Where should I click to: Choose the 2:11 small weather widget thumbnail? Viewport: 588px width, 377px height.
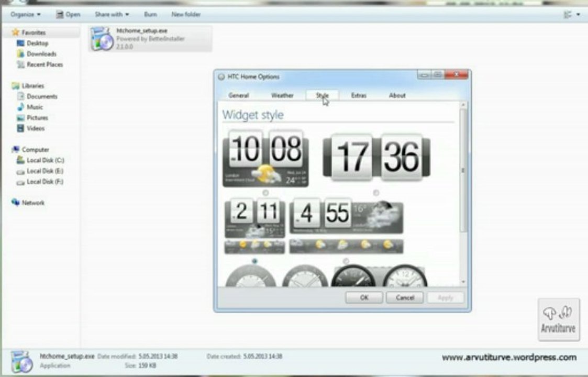pos(255,226)
